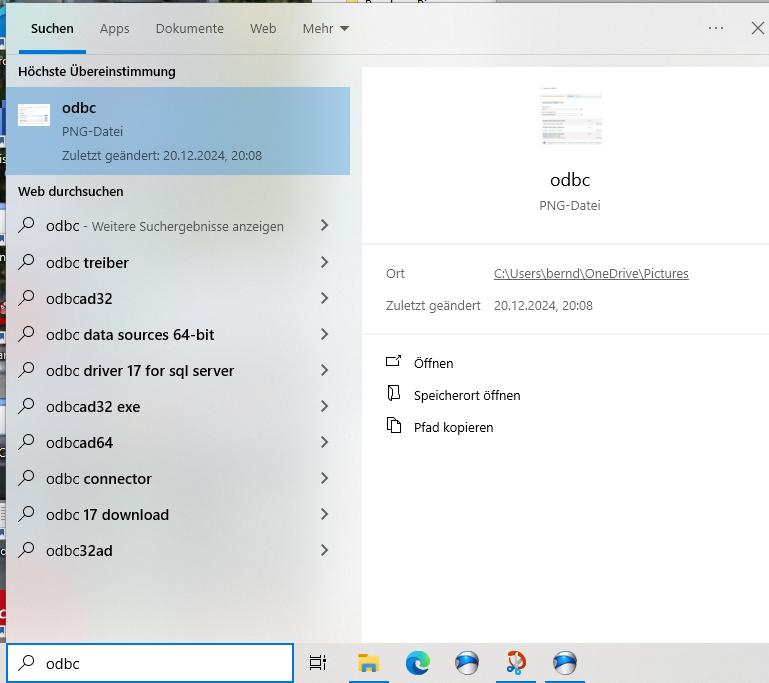Viewport: 769px width, 683px height.
Task: Expand 'odbc - Weitere Suchergebnisse anzeigen' chevron
Action: click(x=324, y=225)
